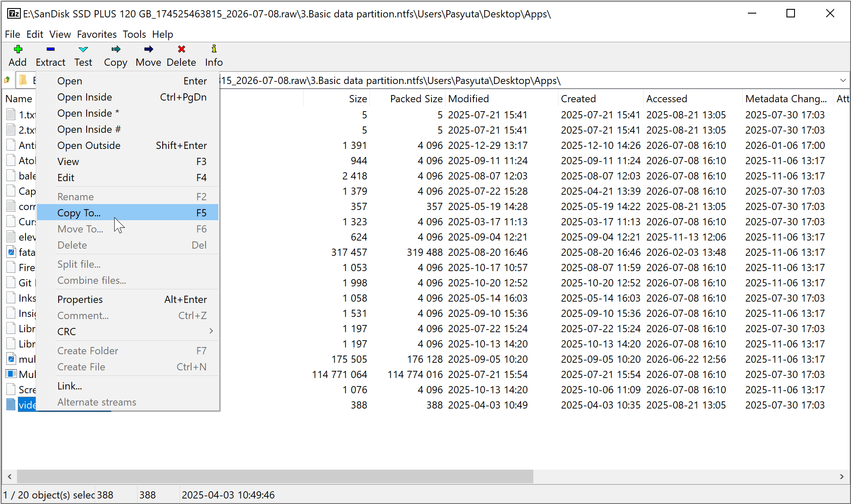This screenshot has width=851, height=504.
Task: Sort by the Name column header
Action: pyautogui.click(x=19, y=98)
